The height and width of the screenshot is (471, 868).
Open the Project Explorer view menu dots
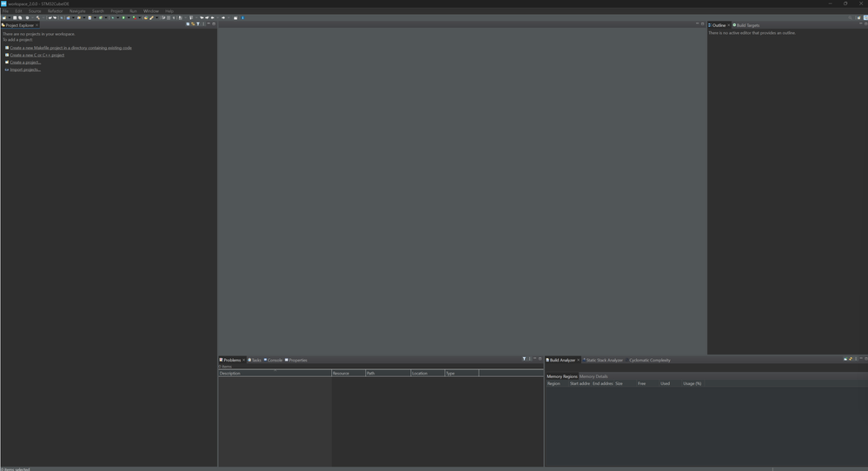click(203, 23)
